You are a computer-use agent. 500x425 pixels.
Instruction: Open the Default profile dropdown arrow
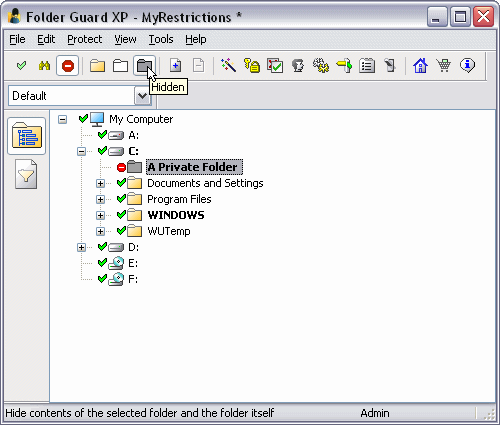[x=142, y=96]
